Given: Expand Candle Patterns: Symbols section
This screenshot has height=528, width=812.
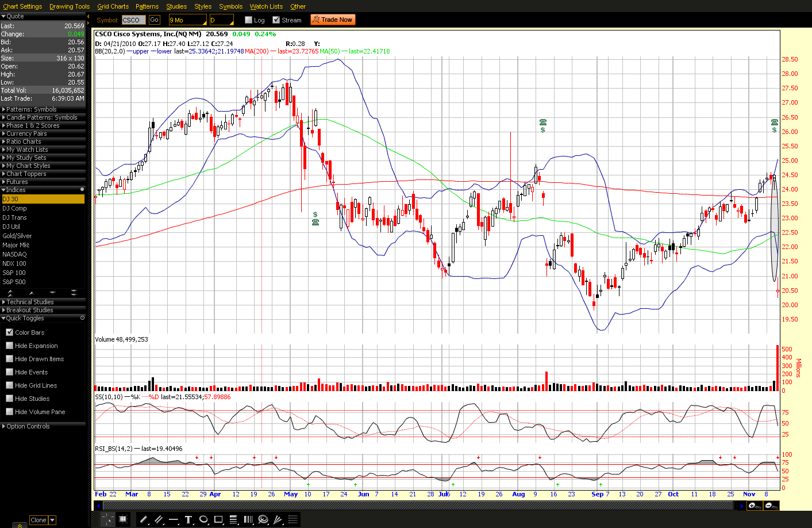Looking at the screenshot, I should click(43, 117).
